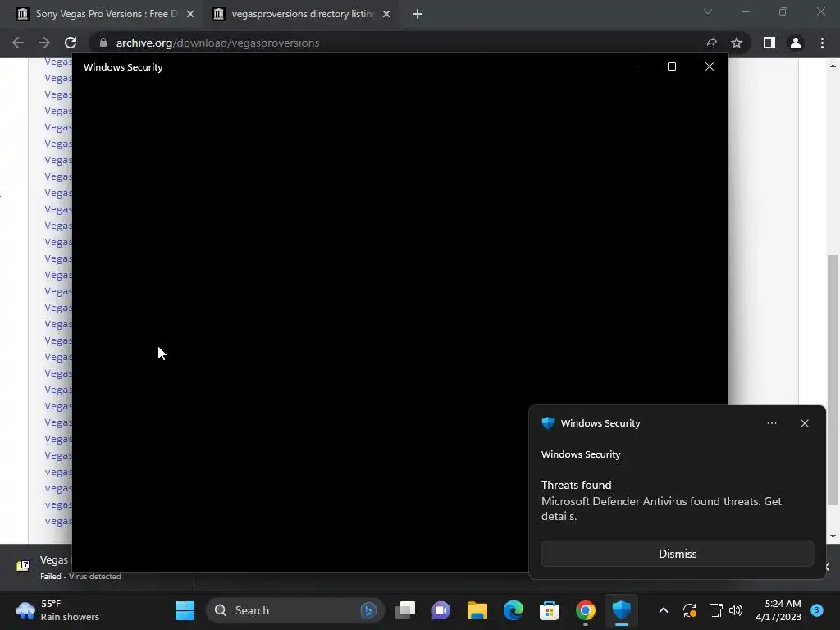Screen dimensions: 840x630
Task: Open volume control tray icon
Action: coord(736,610)
